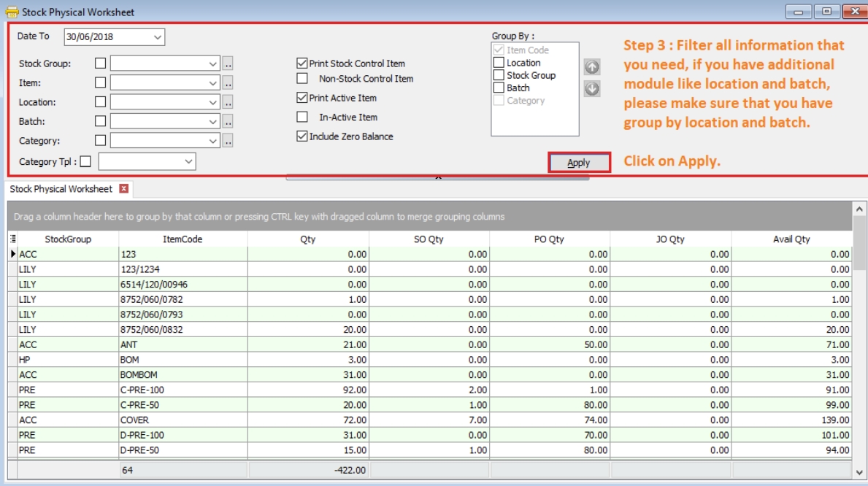The width and height of the screenshot is (868, 486).
Task: Open Batch lookup ellipsis button
Action: [228, 122]
